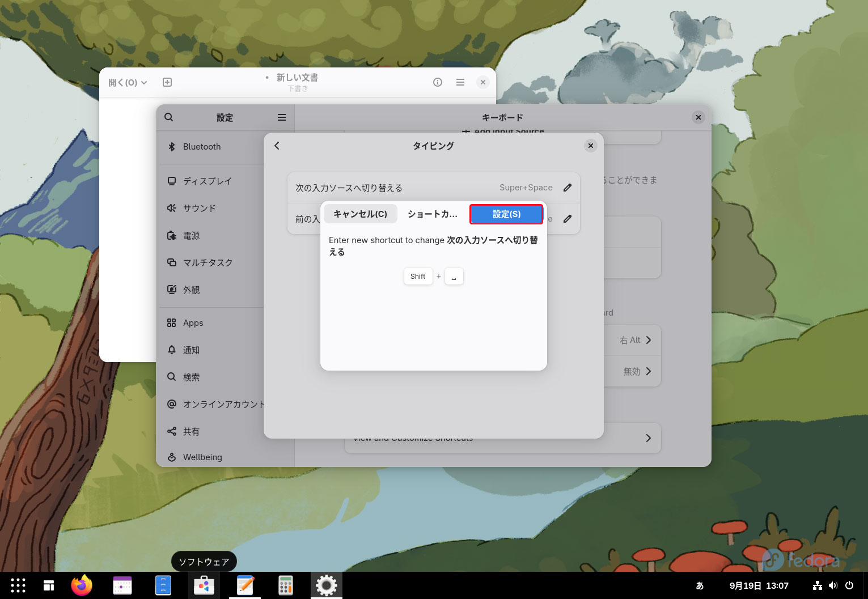Go back from the タイピング dialog
This screenshot has height=599, width=868.
[x=277, y=146]
